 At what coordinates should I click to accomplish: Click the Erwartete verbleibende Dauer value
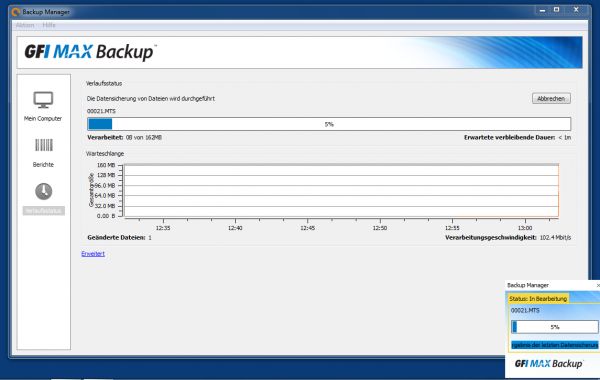click(x=564, y=137)
